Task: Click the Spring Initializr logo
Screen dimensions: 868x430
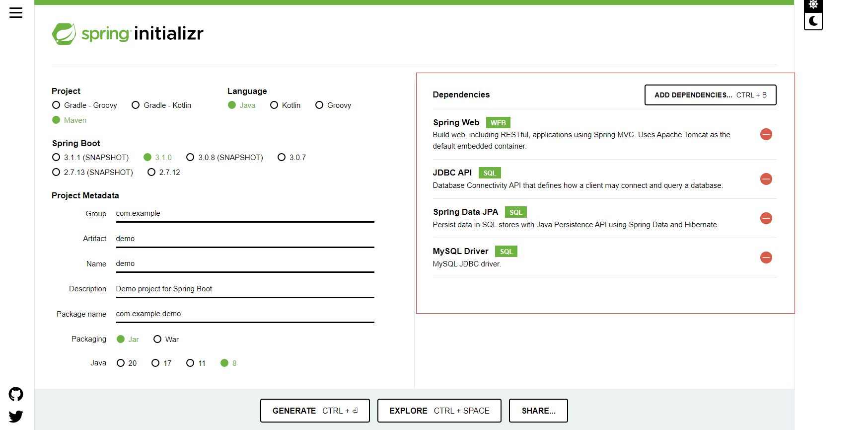Action: coord(128,34)
